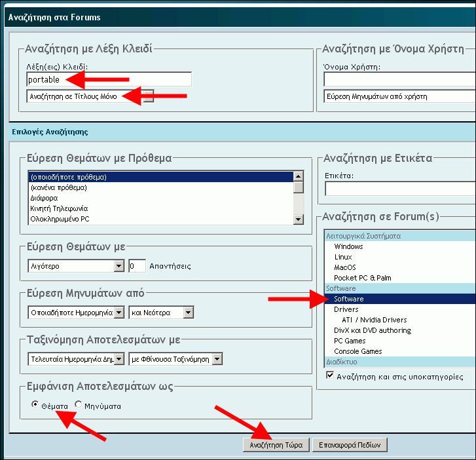Image resolution: width=476 pixels, height=460 pixels.
Task: Click the prefix list scroll down arrow
Action: [299, 220]
